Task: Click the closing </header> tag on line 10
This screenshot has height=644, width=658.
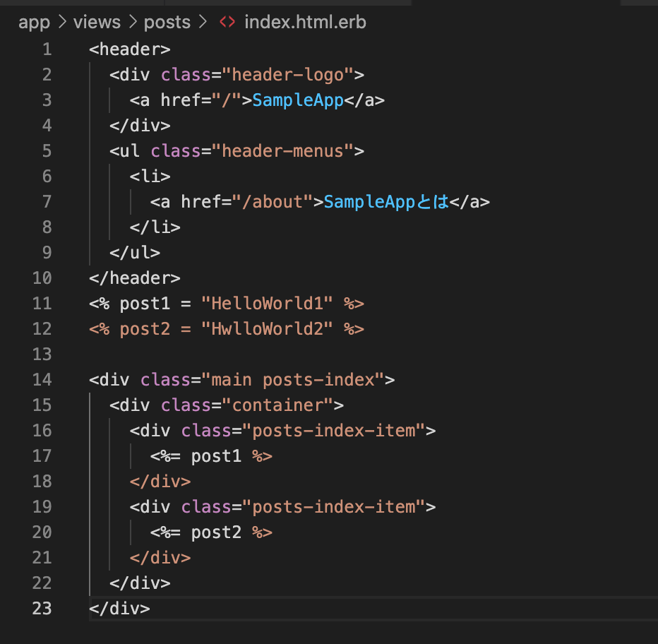Action: click(x=135, y=278)
